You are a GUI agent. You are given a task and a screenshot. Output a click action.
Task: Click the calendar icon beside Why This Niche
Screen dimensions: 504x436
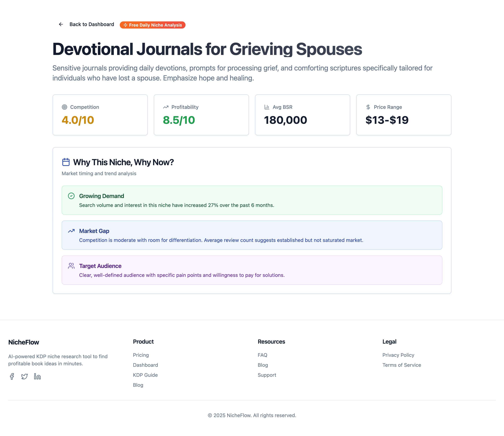(66, 162)
